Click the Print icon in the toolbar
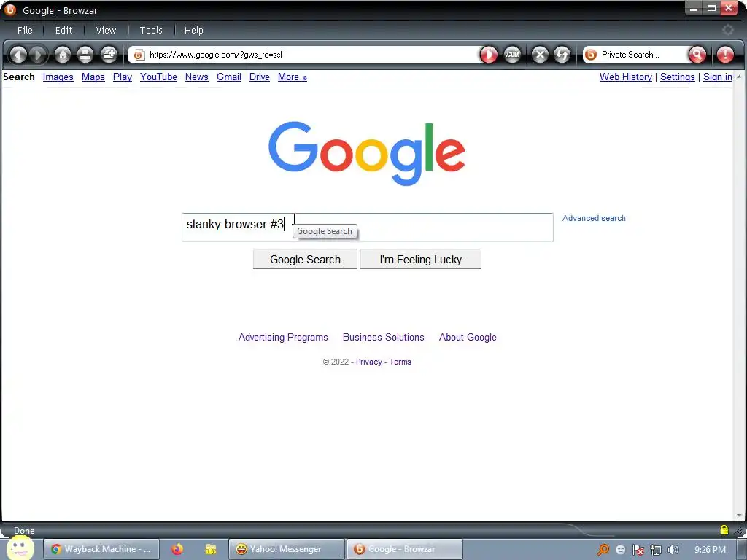Image resolution: width=747 pixels, height=560 pixels. coord(85,55)
